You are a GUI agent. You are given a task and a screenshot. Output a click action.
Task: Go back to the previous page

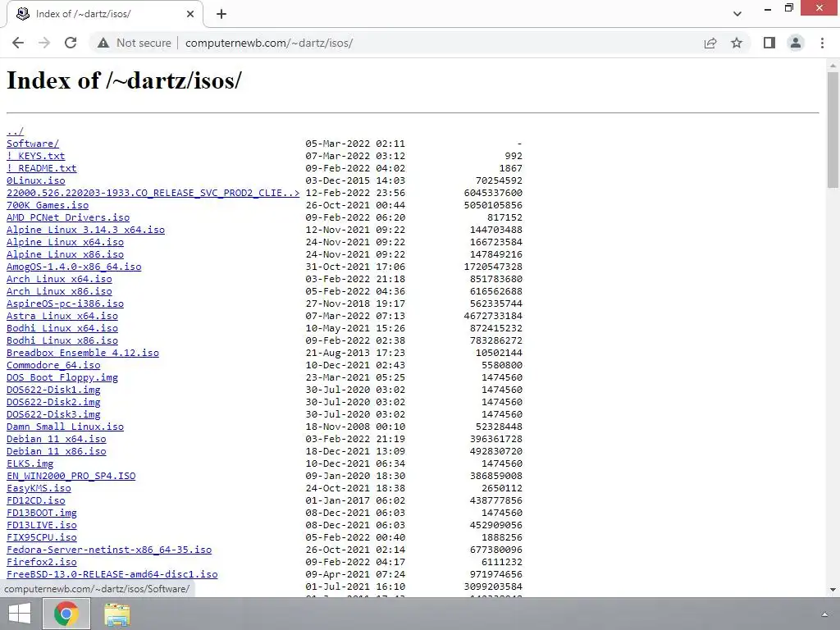(x=18, y=43)
